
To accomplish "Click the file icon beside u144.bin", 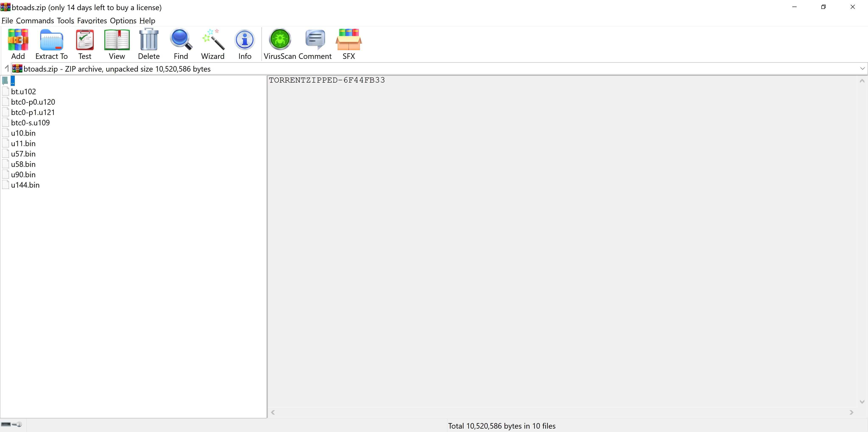I will (5, 185).
